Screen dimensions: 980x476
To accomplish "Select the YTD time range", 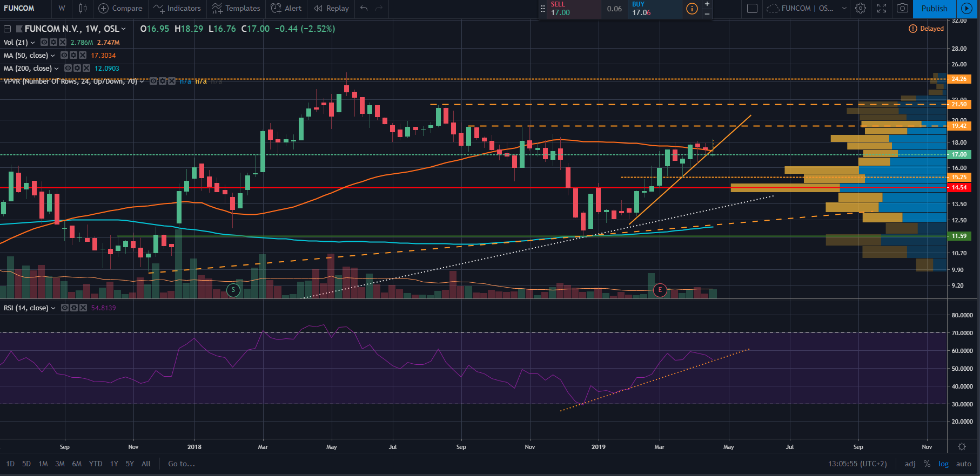I will pyautogui.click(x=96, y=464).
